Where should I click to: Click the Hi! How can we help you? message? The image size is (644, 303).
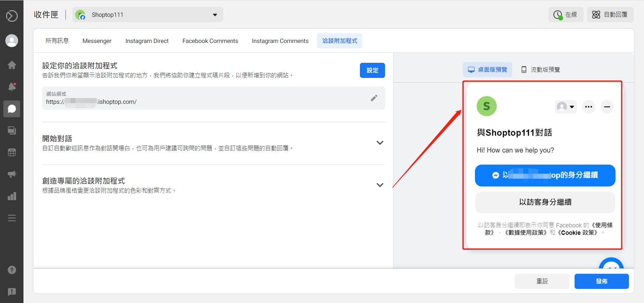[x=516, y=150]
